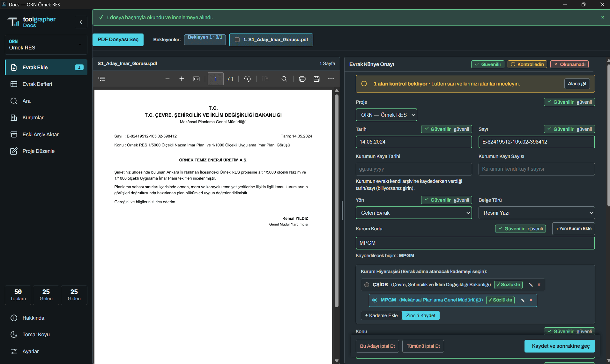Click PDF Dosyası Seç button
The height and width of the screenshot is (364, 610).
[118, 40]
